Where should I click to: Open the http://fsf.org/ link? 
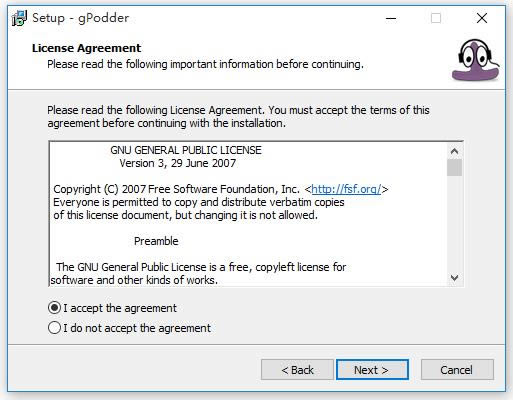pyautogui.click(x=346, y=189)
